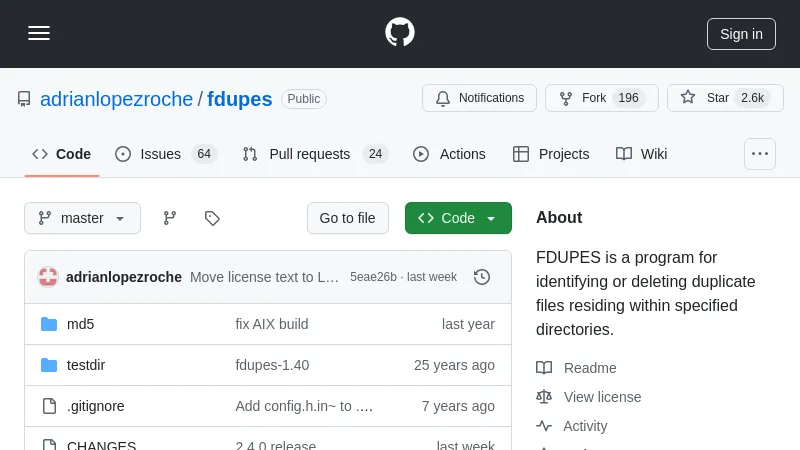The image size is (800, 450).
Task: Expand the master branch dropdown
Action: [82, 218]
